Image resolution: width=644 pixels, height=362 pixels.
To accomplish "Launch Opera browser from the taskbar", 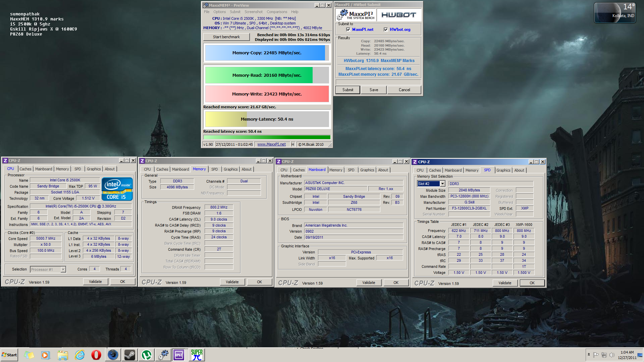I will [96, 355].
